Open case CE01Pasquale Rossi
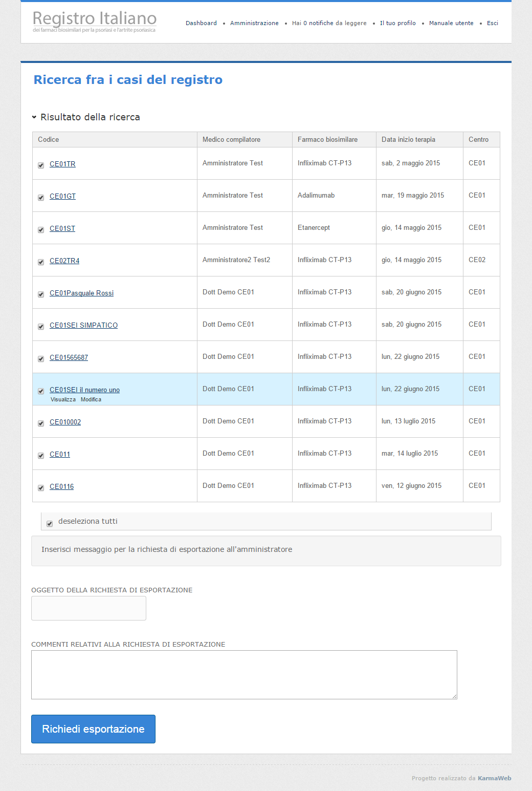 [x=81, y=293]
